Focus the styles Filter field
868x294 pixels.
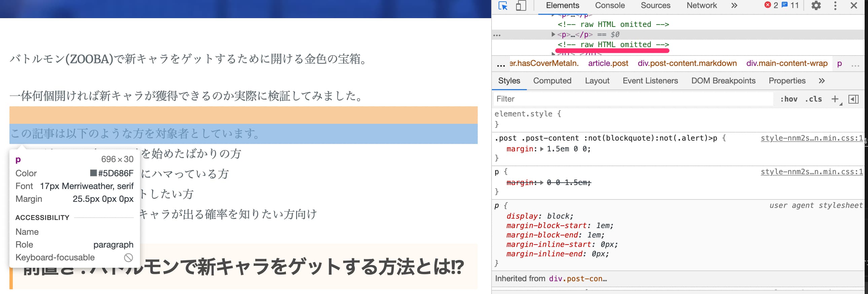tap(634, 99)
